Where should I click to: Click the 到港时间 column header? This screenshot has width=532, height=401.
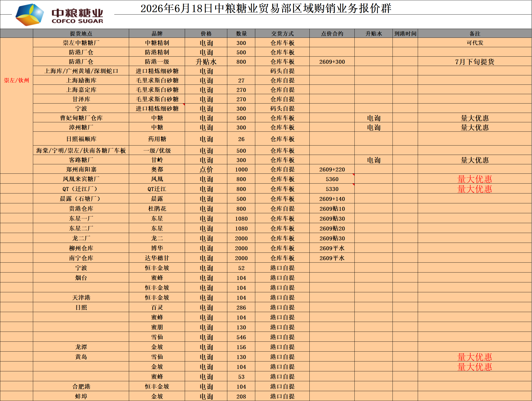(405, 33)
